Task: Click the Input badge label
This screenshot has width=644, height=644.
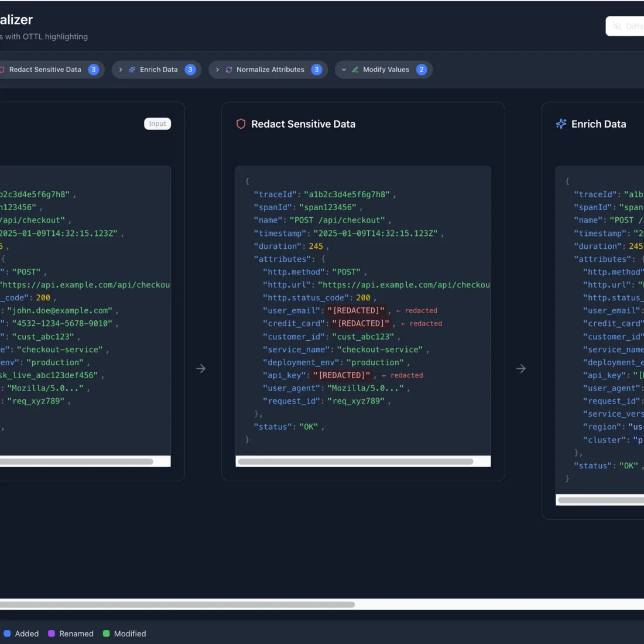Action: point(157,124)
